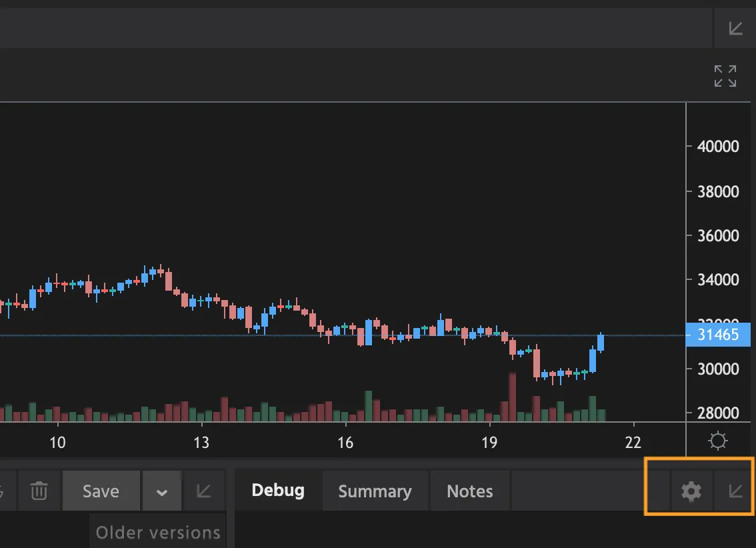Click the 38000 price axis label
The width and height of the screenshot is (756, 548).
point(718,192)
